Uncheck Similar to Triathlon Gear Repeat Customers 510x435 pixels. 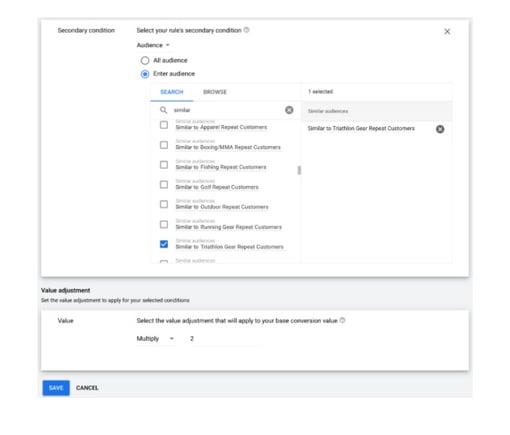pyautogui.click(x=164, y=244)
